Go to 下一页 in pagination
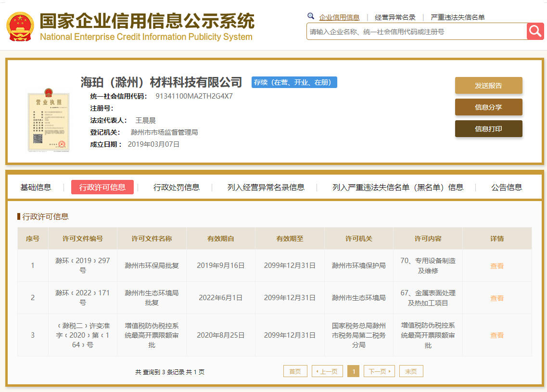The image size is (547, 392). 379,371
